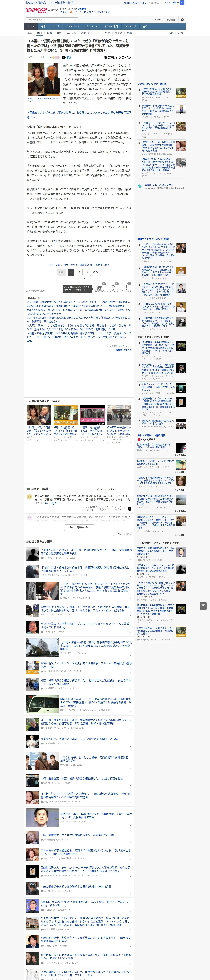
Task: Focus the キーワードを入力 search field
Action: tap(49, 20)
